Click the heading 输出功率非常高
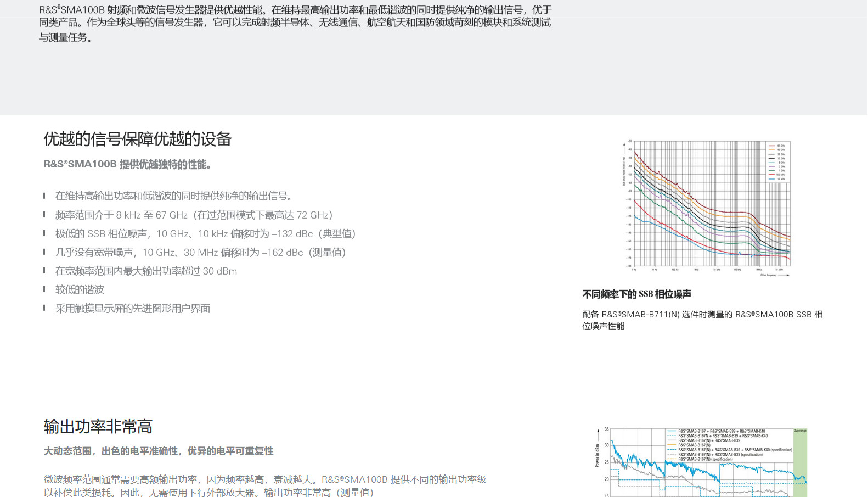Viewport: 868px width, 497px height. (x=98, y=427)
